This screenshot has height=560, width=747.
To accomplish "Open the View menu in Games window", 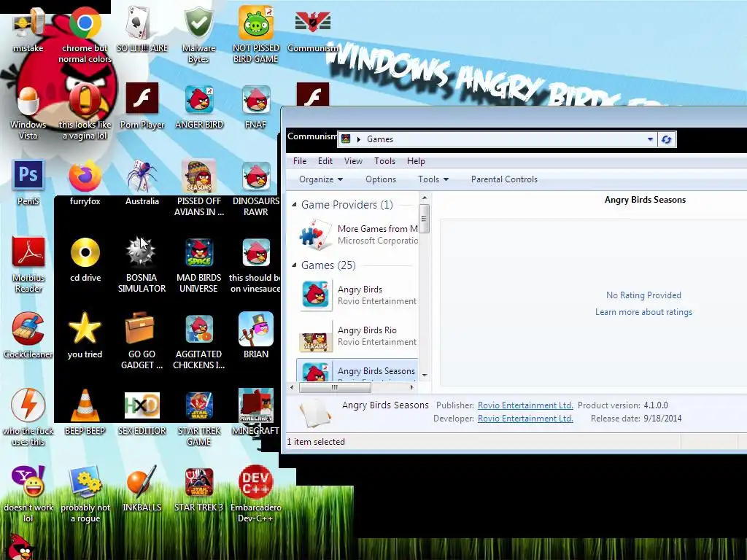I will [353, 161].
